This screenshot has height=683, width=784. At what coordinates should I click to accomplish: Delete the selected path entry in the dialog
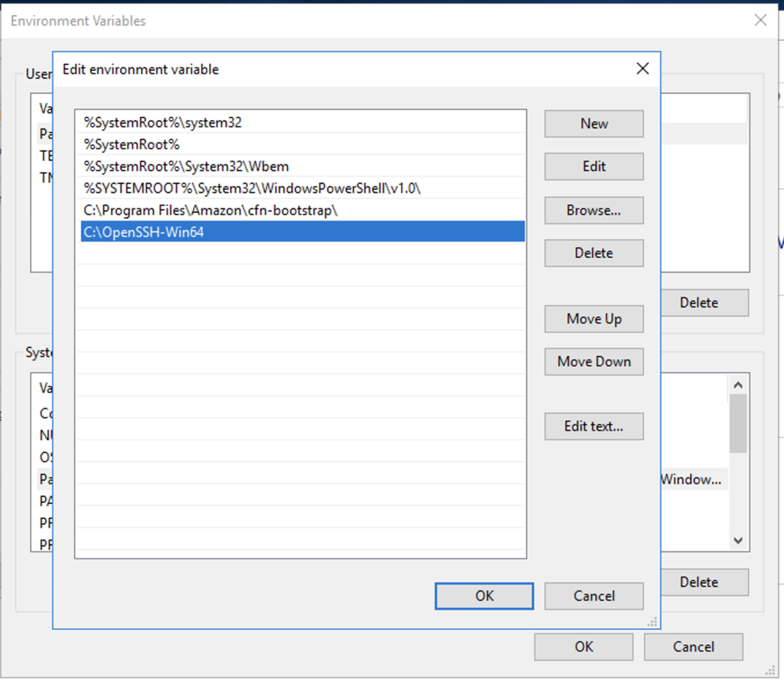(x=594, y=253)
